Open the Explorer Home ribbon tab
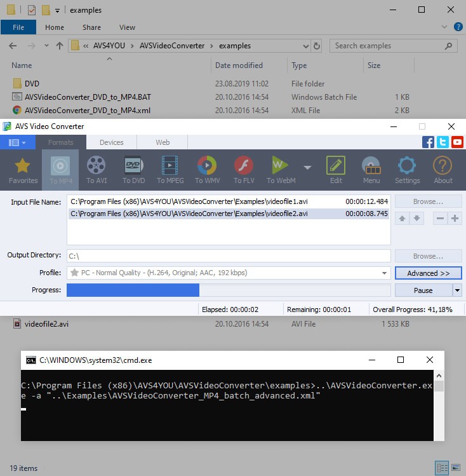This screenshot has height=476, width=466. click(55, 27)
